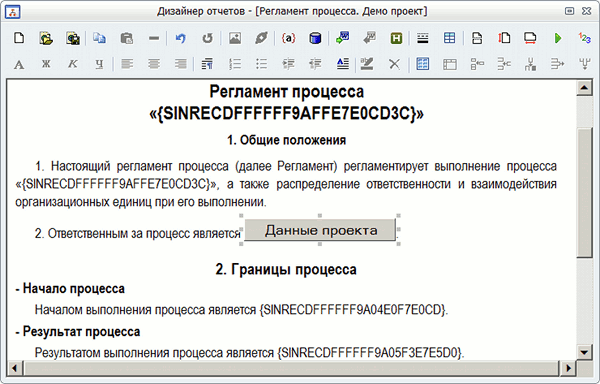This screenshot has height=384, width=600.
Task: Apply bulleted list formatting
Action: click(x=261, y=64)
